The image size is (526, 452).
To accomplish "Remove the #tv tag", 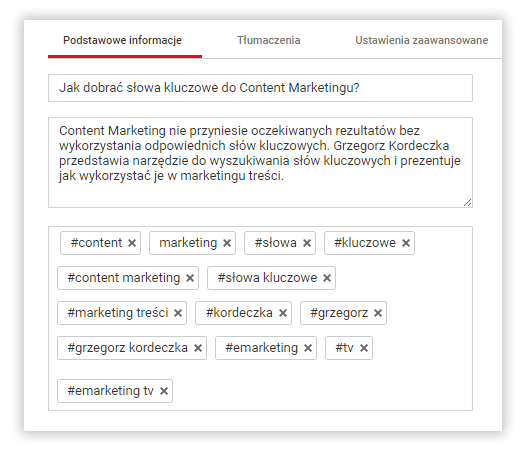I will 364,348.
